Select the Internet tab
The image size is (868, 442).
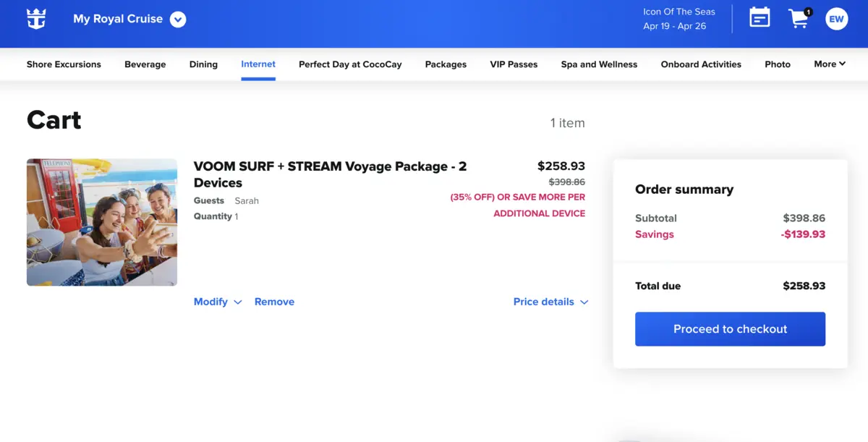[258, 64]
